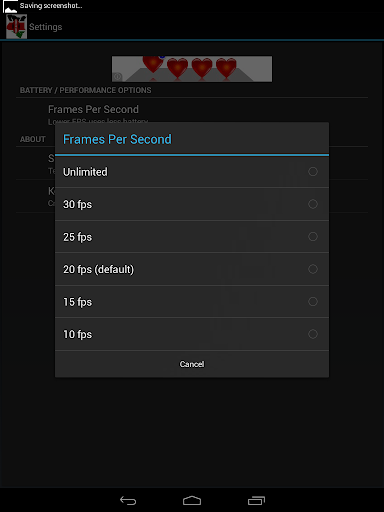Select the Unlimited radio button
The width and height of the screenshot is (384, 512).
tap(313, 172)
